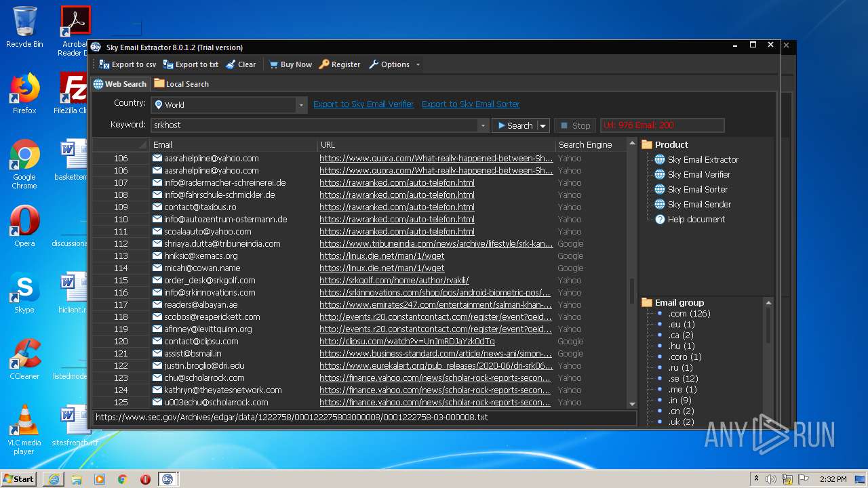The width and height of the screenshot is (868, 488).
Task: Open Chrome from the taskbar
Action: tap(123, 479)
